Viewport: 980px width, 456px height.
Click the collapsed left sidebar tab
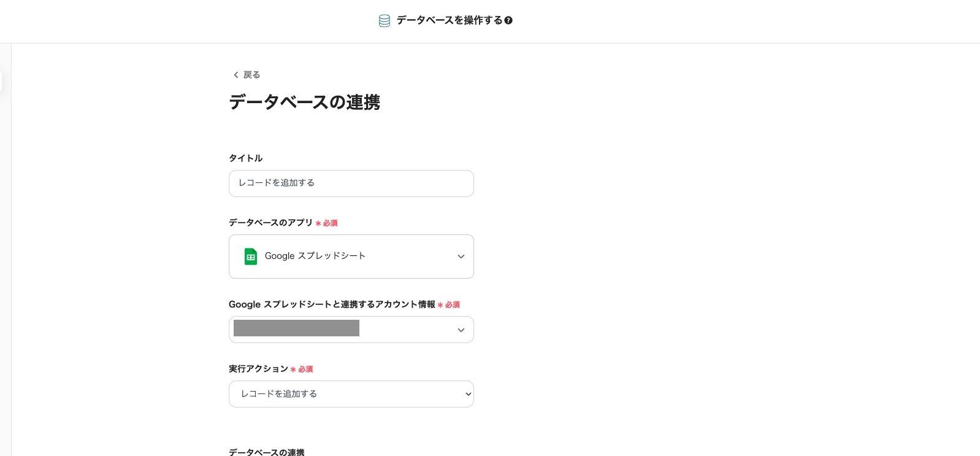click(1, 81)
